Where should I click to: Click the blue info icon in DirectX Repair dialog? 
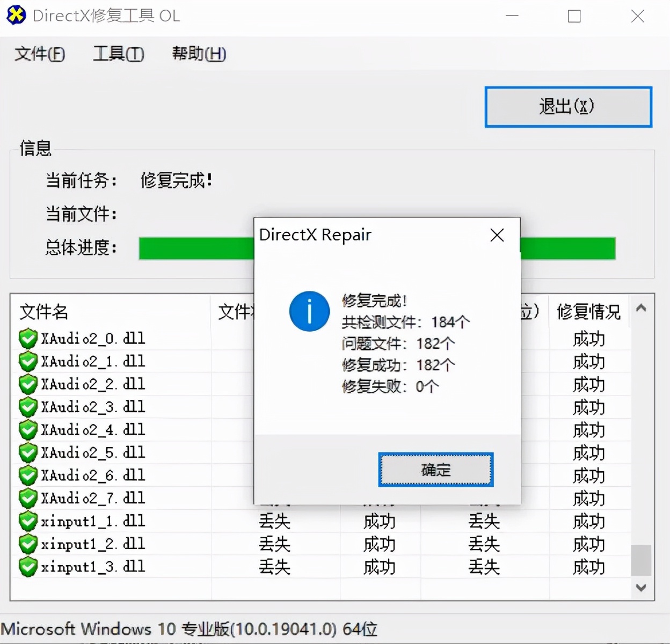(309, 311)
